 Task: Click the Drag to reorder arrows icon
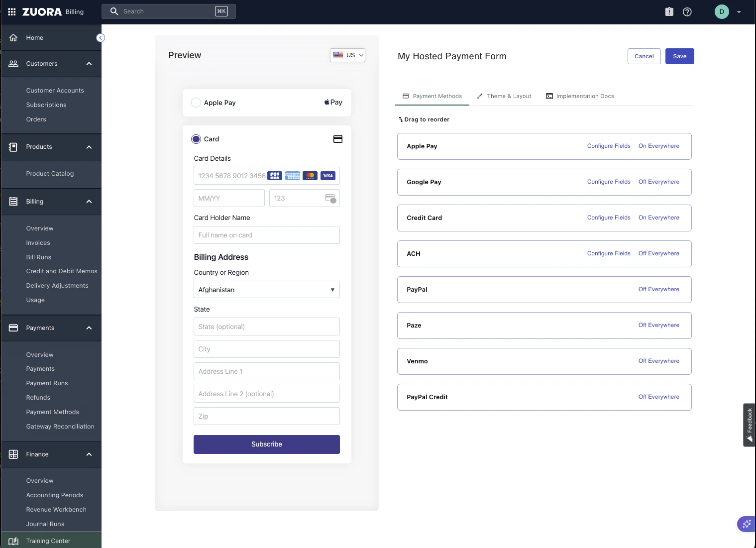(x=401, y=119)
